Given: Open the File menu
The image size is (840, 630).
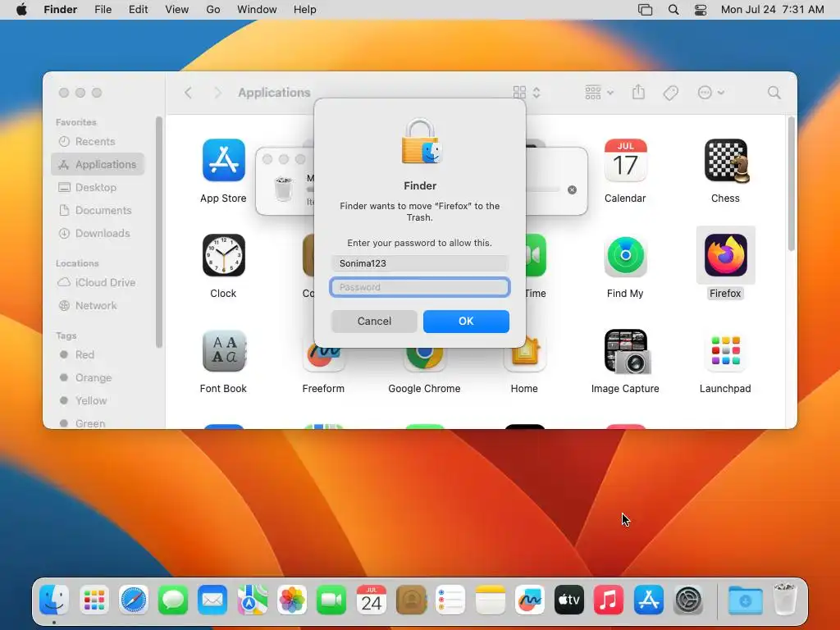Looking at the screenshot, I should (103, 10).
